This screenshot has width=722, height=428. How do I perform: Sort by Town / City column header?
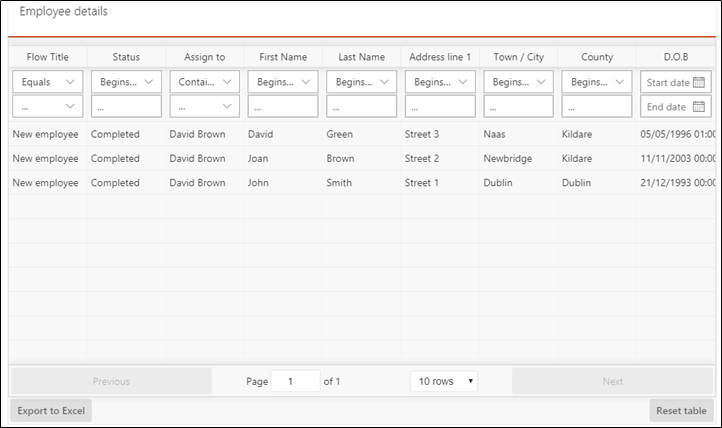click(518, 57)
